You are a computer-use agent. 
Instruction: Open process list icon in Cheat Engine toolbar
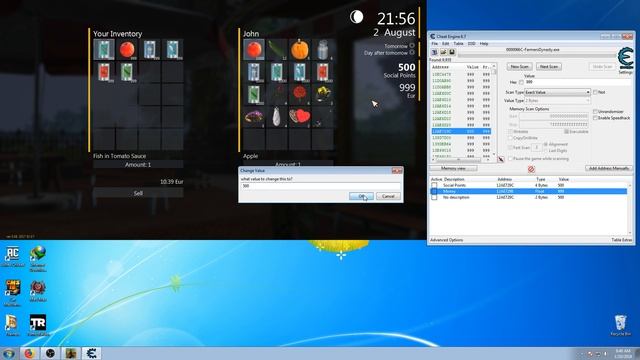coord(435,52)
